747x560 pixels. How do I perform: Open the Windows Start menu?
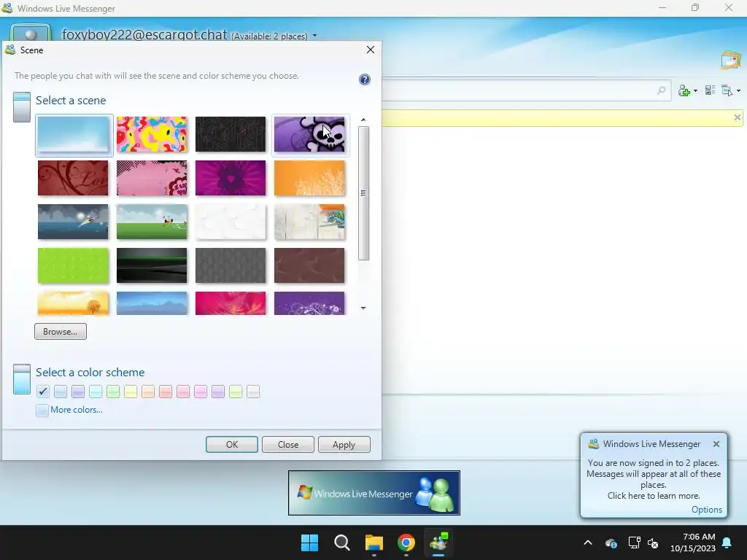point(309,542)
